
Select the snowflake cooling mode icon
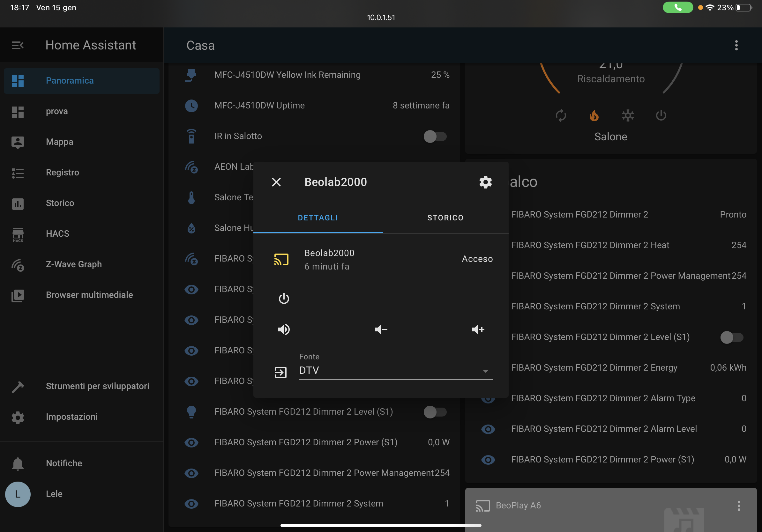click(628, 116)
